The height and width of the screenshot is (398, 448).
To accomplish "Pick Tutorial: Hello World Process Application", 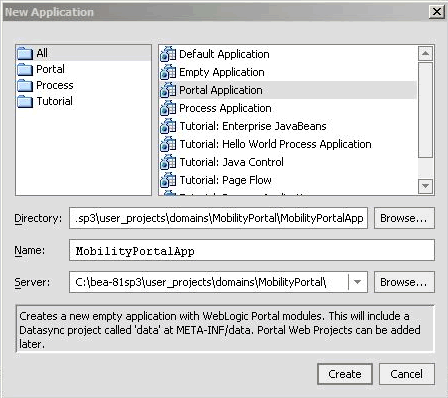I will click(x=275, y=144).
